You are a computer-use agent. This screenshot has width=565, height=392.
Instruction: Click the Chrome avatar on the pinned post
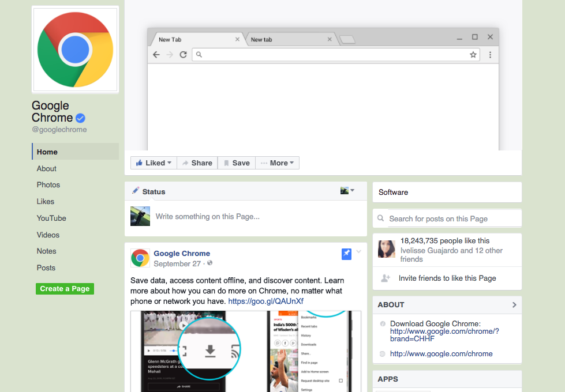(x=140, y=258)
